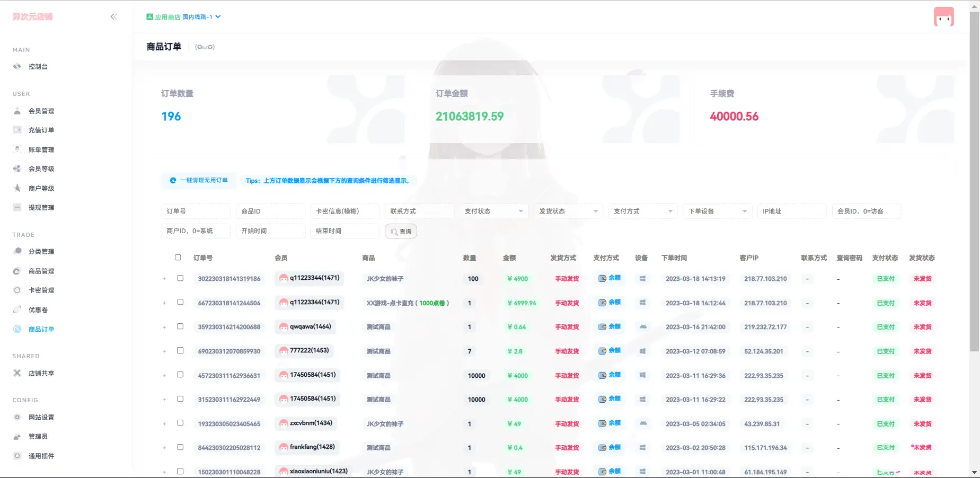Open the 发货状态 filter dropdown
This screenshot has width=980, height=478.
click(x=568, y=211)
